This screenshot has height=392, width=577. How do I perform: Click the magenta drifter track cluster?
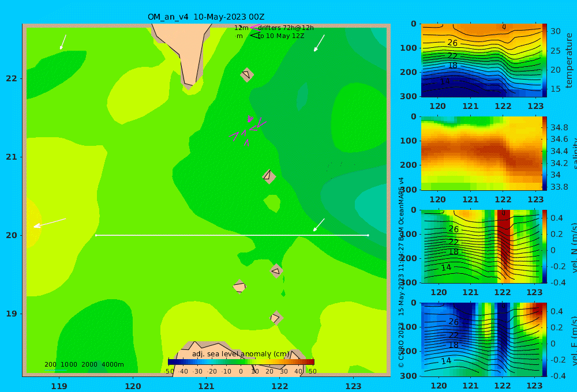(248, 130)
